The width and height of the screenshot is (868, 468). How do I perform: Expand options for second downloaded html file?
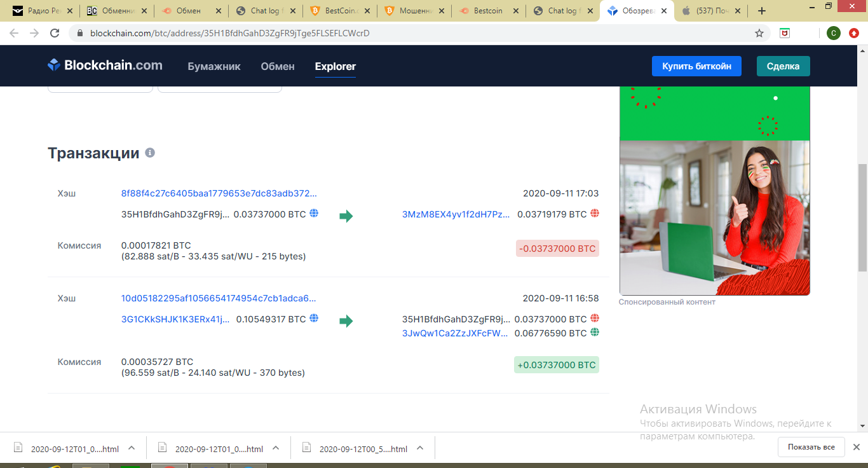[276, 448]
